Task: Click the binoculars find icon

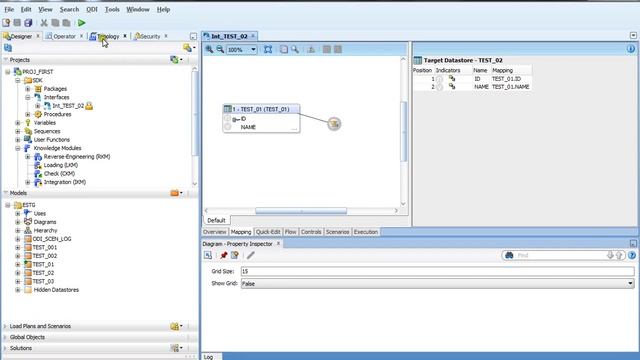Action: pyautogui.click(x=509, y=255)
